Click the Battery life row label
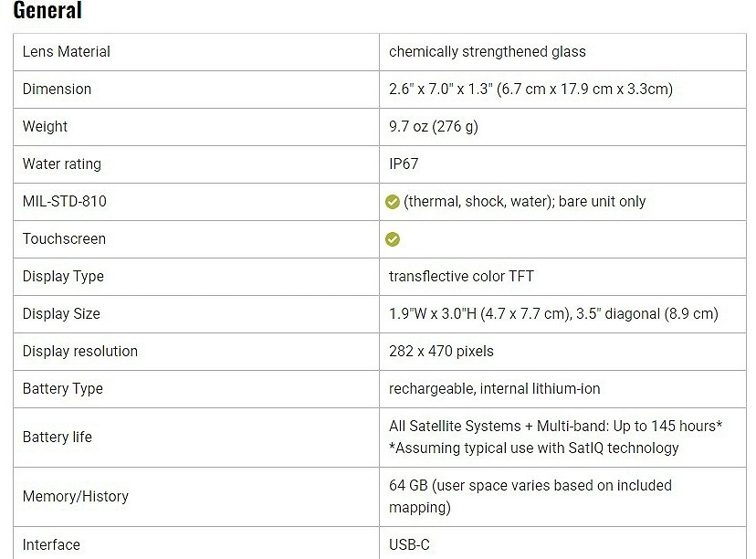 click(58, 438)
